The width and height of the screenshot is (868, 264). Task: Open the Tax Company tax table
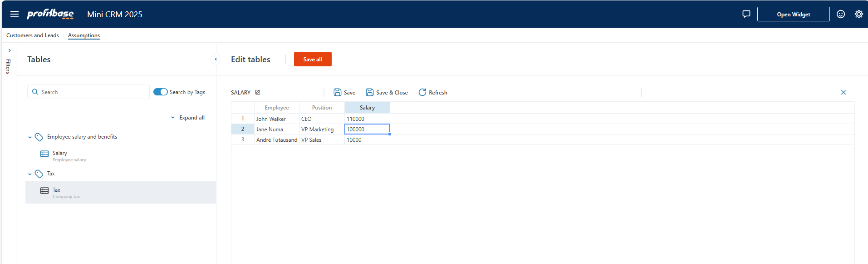point(121,193)
